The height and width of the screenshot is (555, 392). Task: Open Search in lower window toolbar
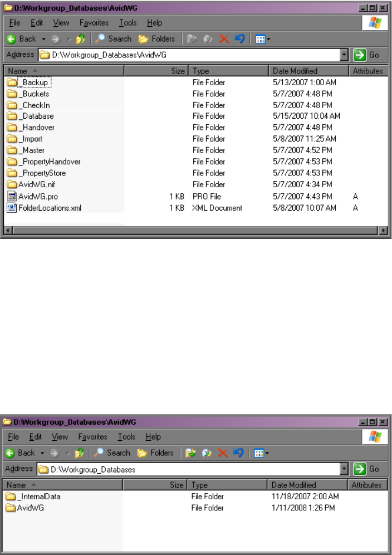click(x=112, y=452)
